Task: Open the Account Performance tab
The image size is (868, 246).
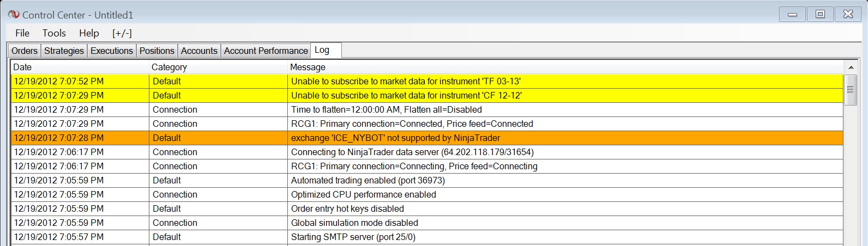Action: click(x=266, y=51)
